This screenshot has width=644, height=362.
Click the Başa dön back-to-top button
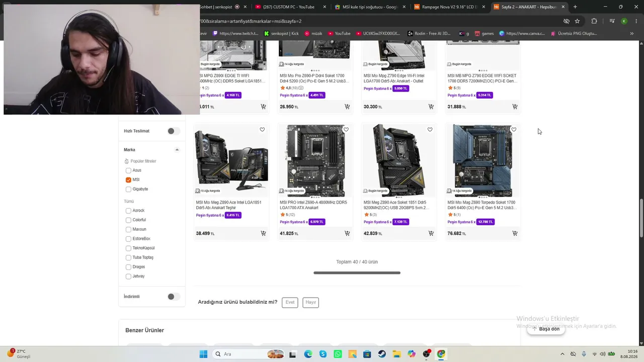coord(546,329)
